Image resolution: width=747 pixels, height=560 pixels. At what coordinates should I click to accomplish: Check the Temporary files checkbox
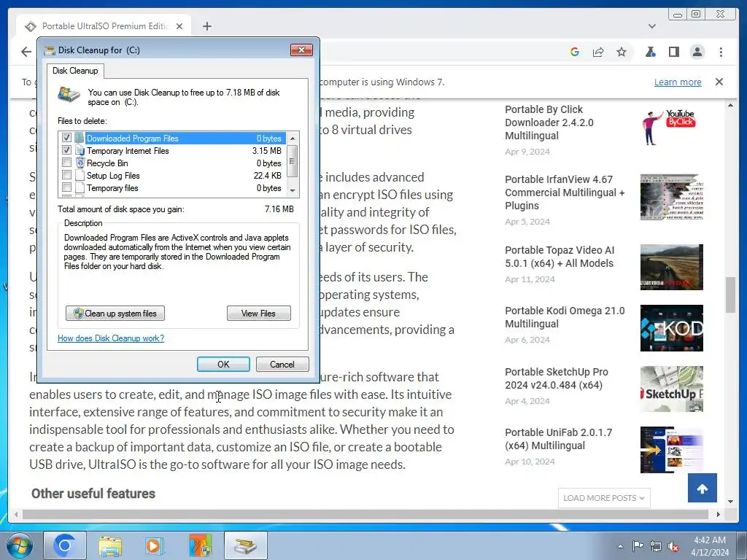pyautogui.click(x=66, y=187)
